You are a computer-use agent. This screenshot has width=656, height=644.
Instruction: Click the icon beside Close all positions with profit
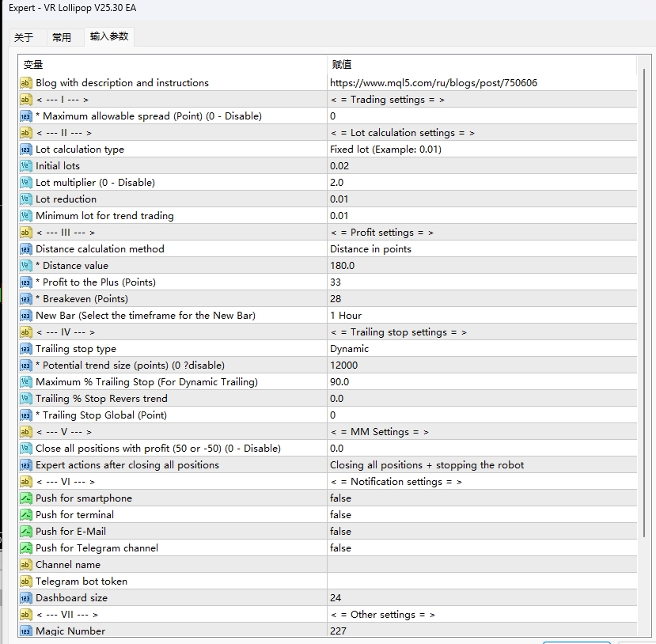[x=25, y=449]
